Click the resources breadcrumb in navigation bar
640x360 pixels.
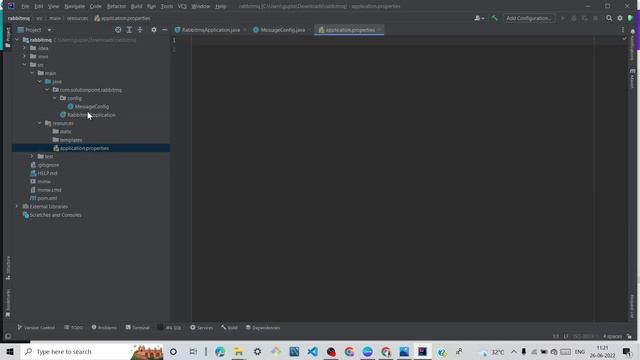(77, 18)
